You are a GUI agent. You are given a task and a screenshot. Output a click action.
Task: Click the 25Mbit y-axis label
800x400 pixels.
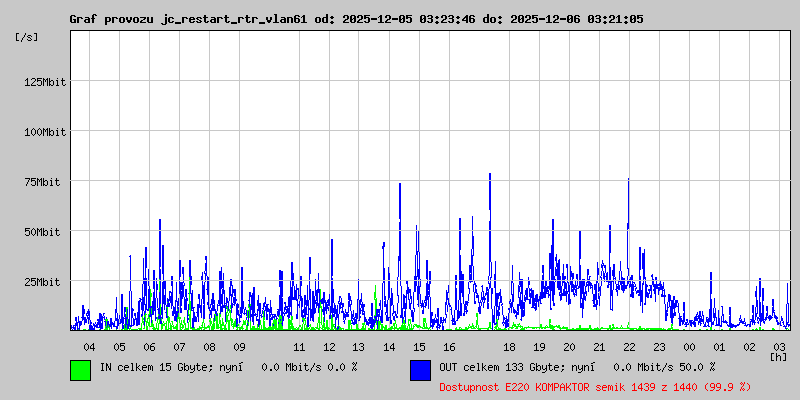(46, 282)
